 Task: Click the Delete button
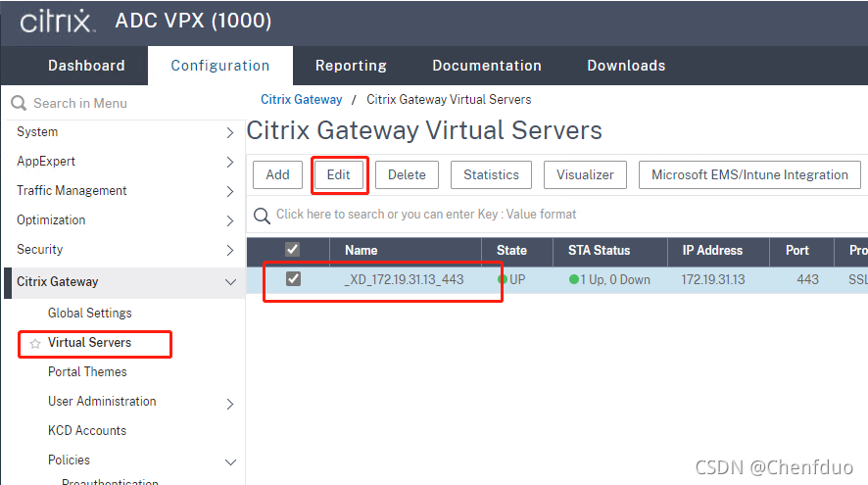coord(407,175)
